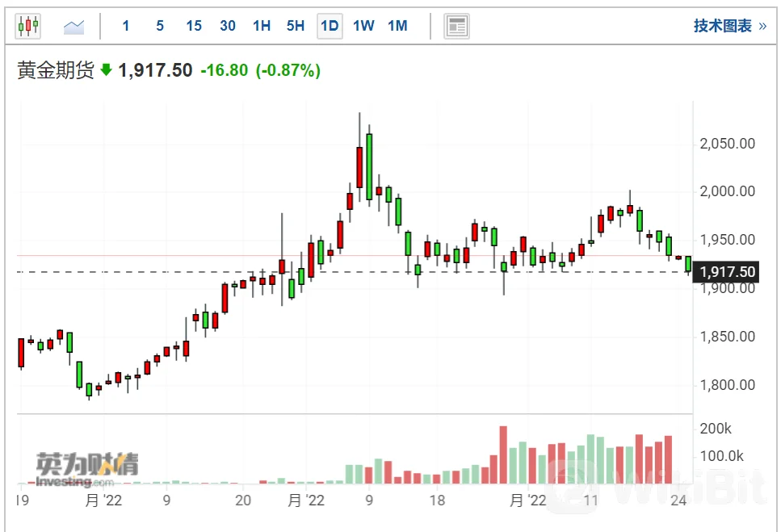
Task: Switch to the 1W interval
Action: pos(363,26)
